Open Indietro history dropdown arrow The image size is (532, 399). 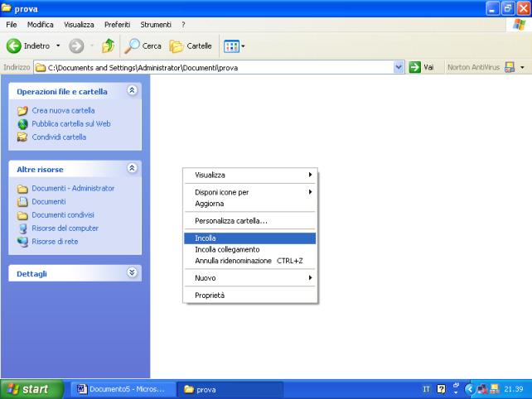click(58, 46)
